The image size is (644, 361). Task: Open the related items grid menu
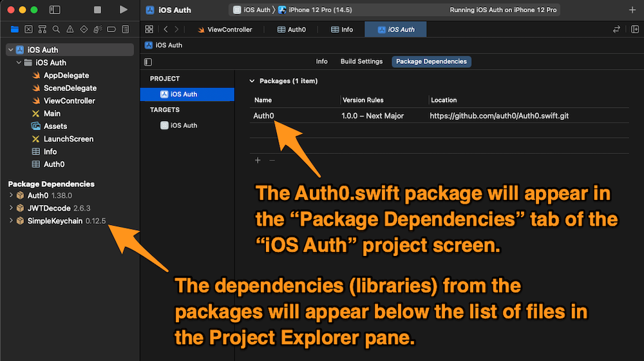click(149, 29)
